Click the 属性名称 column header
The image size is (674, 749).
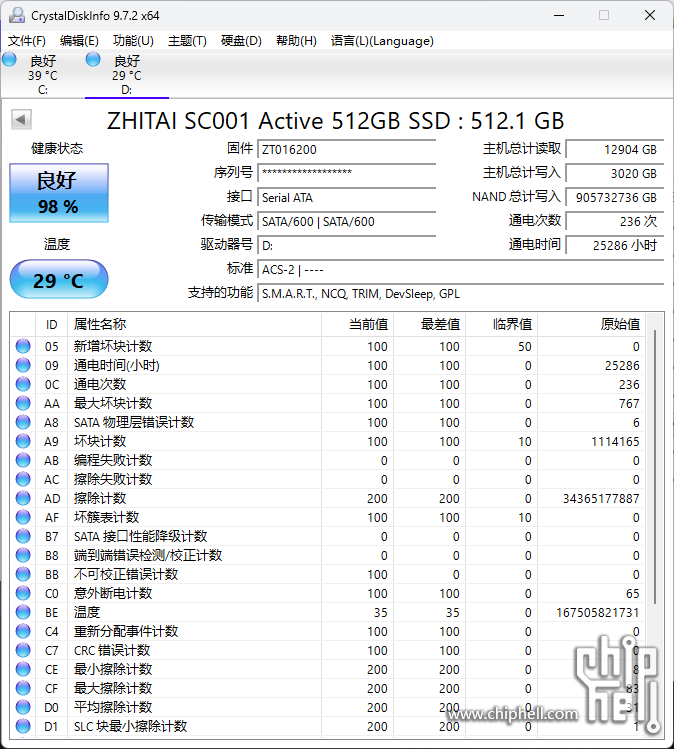pos(194,324)
